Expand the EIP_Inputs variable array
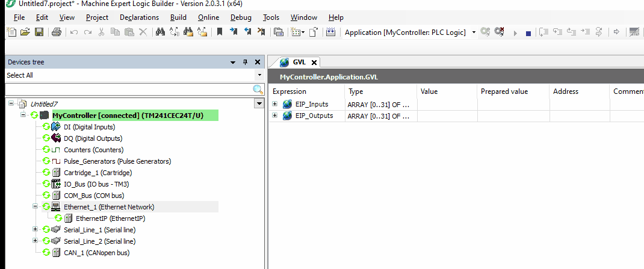 tap(275, 104)
